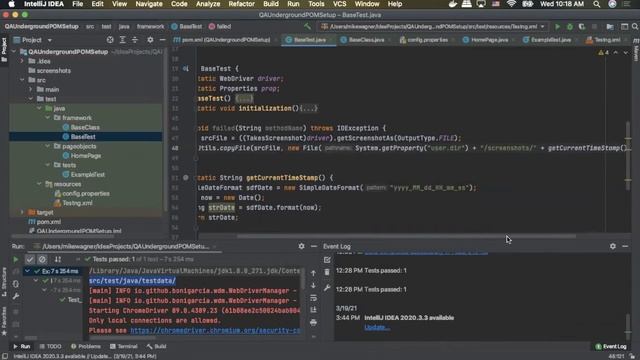Click the console horizontal scrollbar

click(122, 338)
